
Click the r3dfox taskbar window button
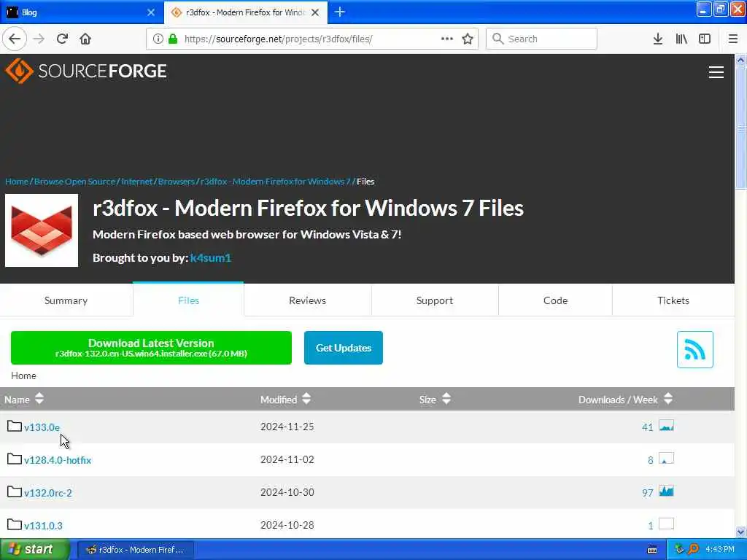click(136, 550)
